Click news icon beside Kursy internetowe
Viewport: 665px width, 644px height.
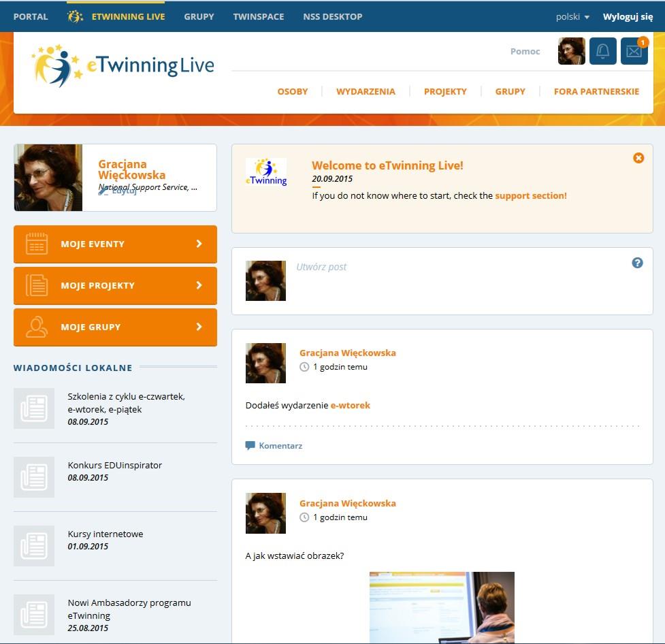(x=34, y=546)
